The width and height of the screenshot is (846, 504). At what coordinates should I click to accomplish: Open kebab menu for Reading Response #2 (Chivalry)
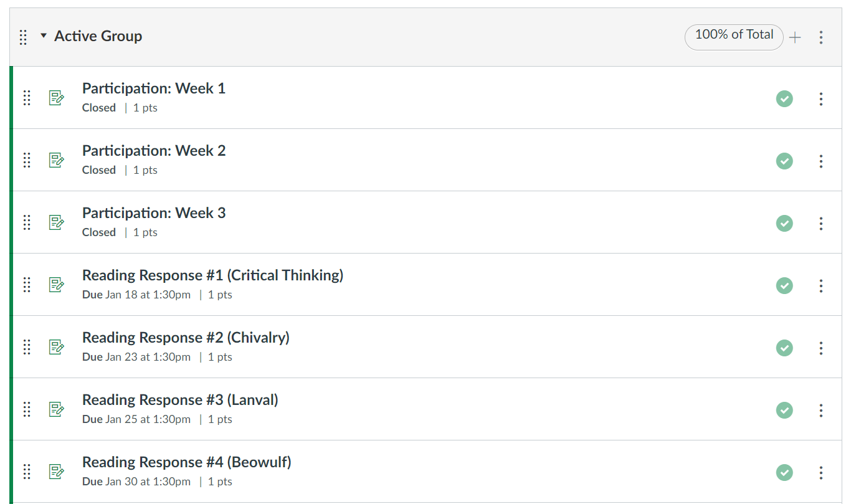pos(821,348)
